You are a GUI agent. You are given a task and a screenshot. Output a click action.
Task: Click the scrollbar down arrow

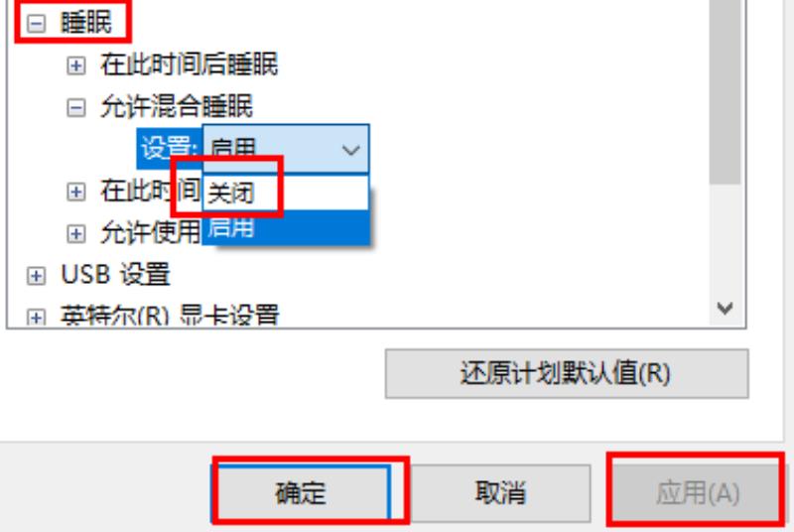(x=726, y=308)
